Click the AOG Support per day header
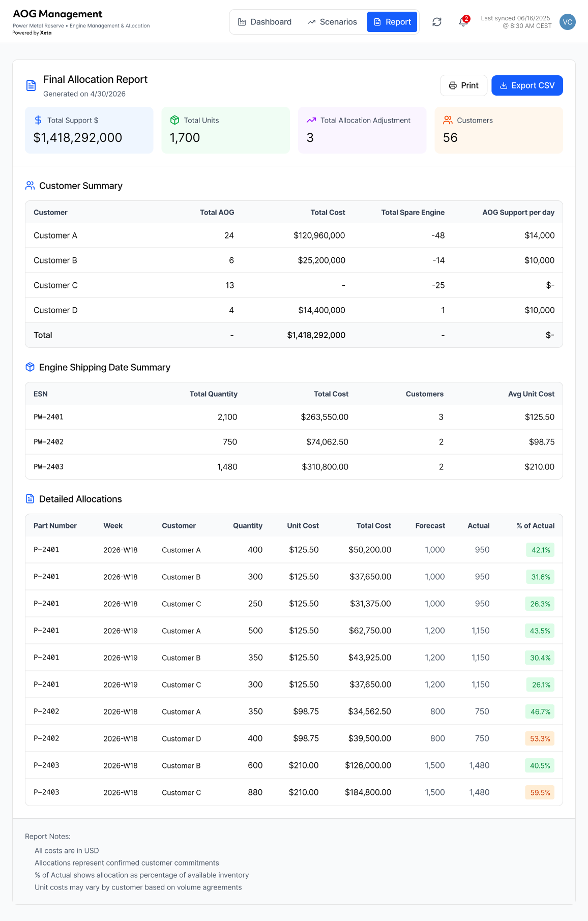This screenshot has height=921, width=588. (x=518, y=213)
